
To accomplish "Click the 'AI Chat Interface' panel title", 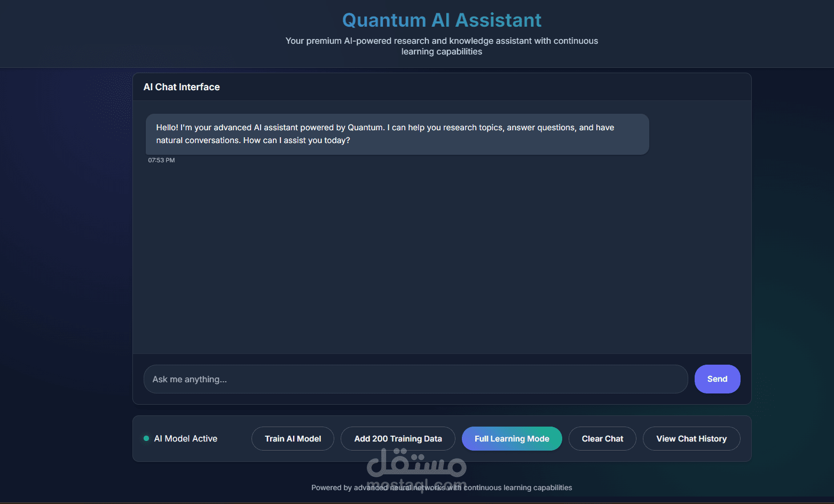I will (182, 87).
